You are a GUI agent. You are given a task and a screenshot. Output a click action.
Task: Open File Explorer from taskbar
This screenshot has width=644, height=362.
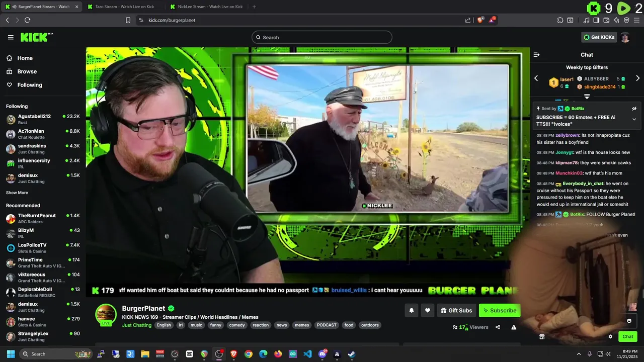coord(145,354)
